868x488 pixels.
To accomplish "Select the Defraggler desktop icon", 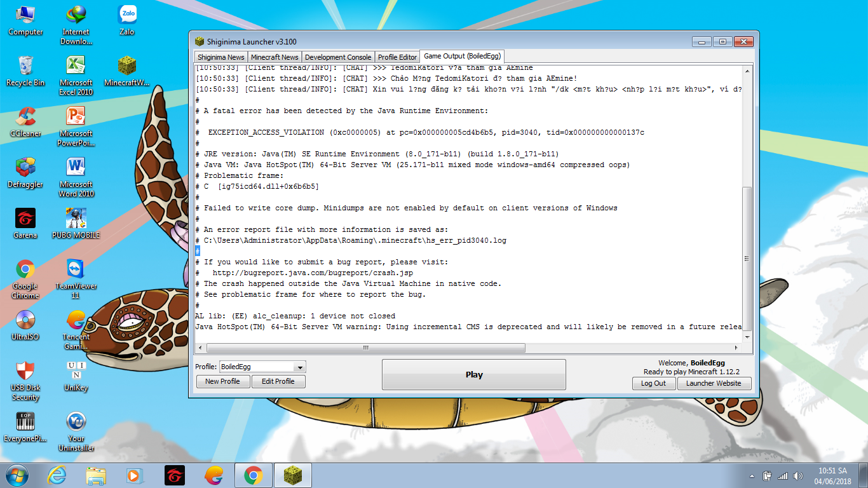I will tap(25, 173).
